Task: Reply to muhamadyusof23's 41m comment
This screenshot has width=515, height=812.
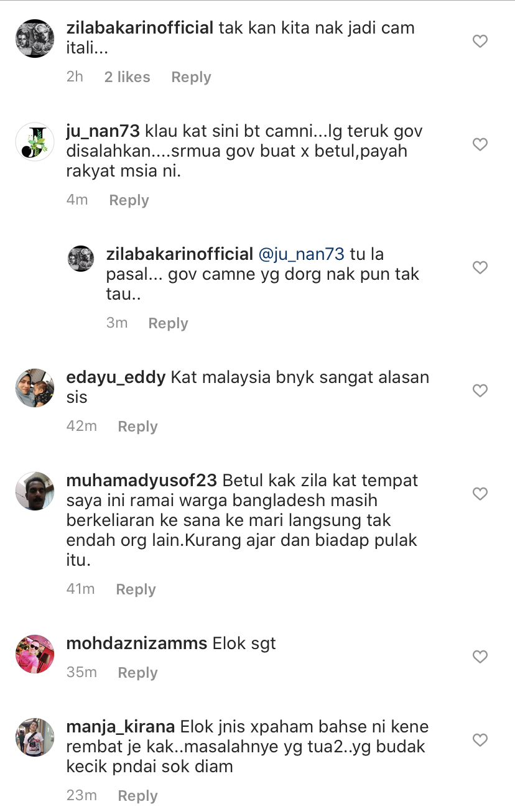Action: [136, 589]
